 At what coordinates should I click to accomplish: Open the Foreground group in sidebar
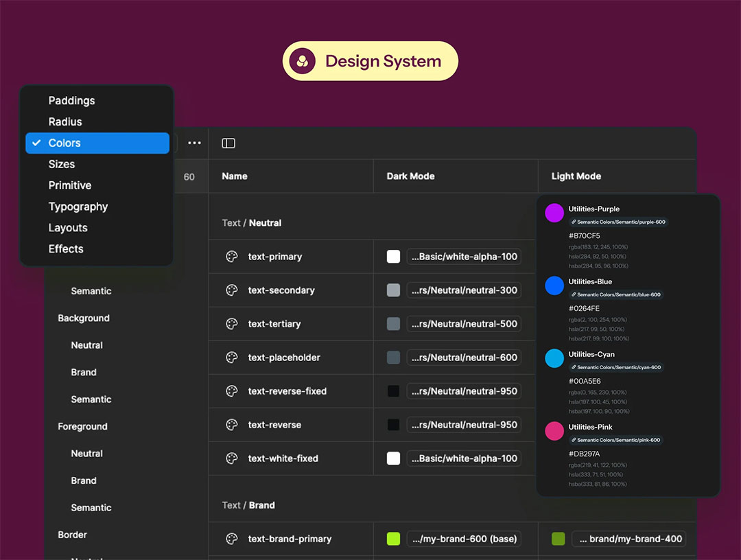pos(82,427)
